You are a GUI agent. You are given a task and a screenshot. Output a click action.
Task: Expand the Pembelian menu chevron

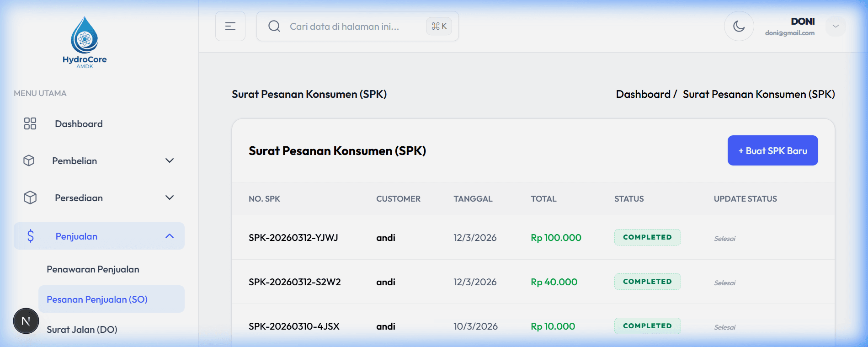(x=170, y=160)
